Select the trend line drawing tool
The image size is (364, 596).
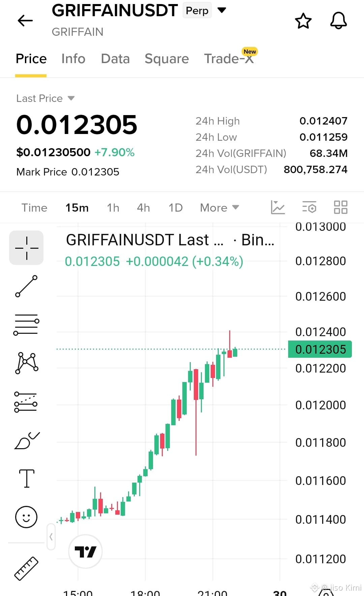[x=26, y=286]
